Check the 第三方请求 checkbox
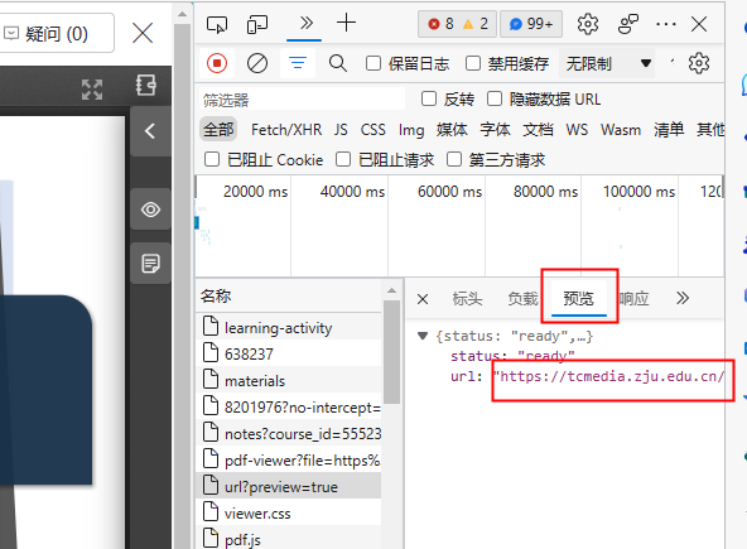This screenshot has width=747, height=549. (454, 159)
